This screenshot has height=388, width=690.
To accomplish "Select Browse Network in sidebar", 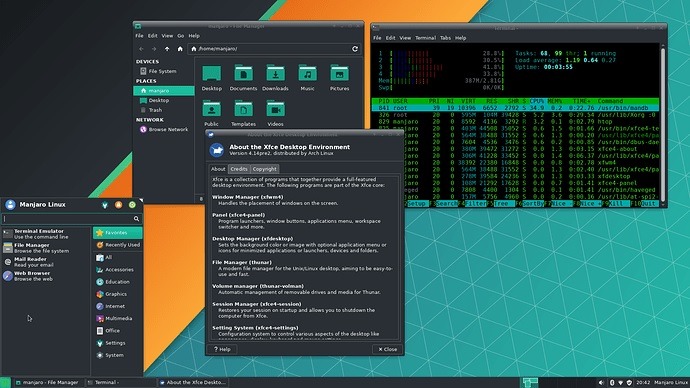I will [x=164, y=129].
